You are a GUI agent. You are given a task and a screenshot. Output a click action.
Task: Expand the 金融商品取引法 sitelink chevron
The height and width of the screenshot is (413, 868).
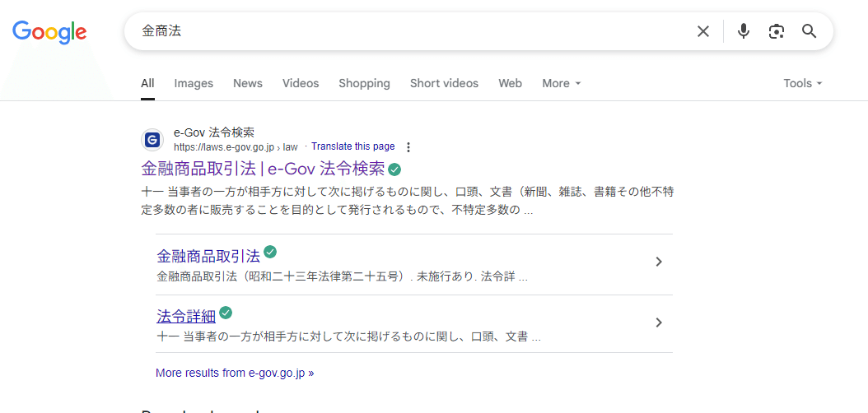(659, 262)
